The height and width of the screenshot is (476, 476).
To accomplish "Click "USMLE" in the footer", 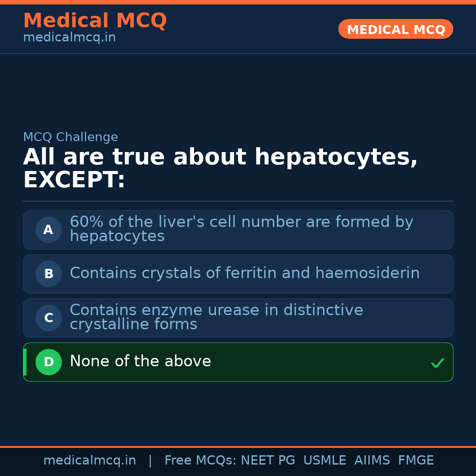I will tap(324, 461).
